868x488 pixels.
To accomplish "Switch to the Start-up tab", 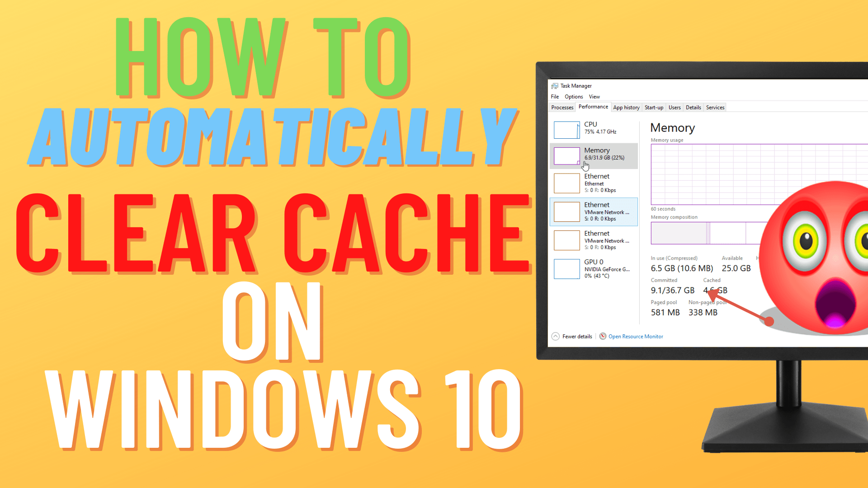I will click(654, 108).
